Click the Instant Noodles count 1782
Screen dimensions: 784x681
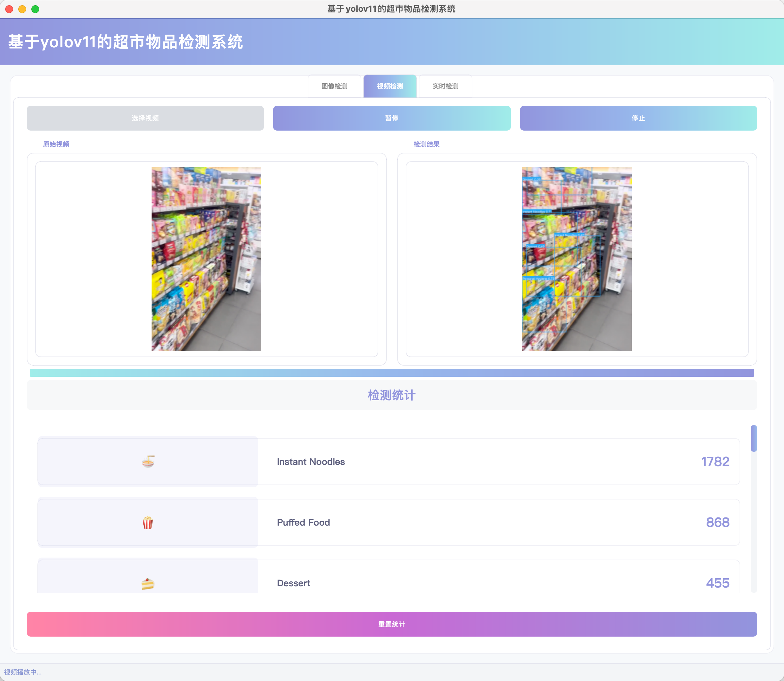(715, 461)
